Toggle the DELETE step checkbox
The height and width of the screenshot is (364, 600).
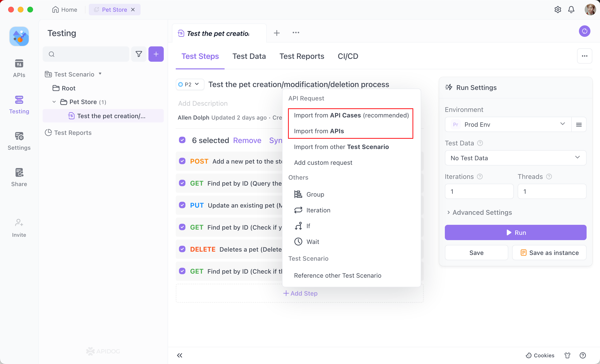coord(182,249)
